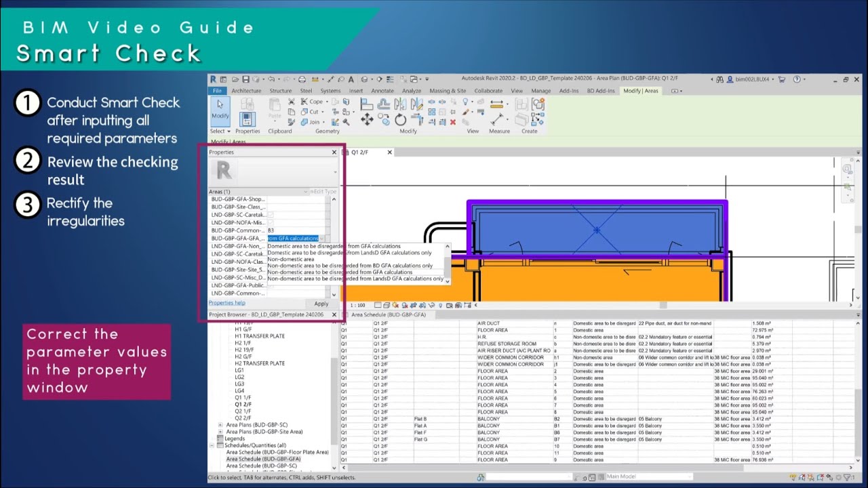Click the Open folder icon in quick access toolbar
Viewport: 868px width, 488px height.
[x=235, y=79]
